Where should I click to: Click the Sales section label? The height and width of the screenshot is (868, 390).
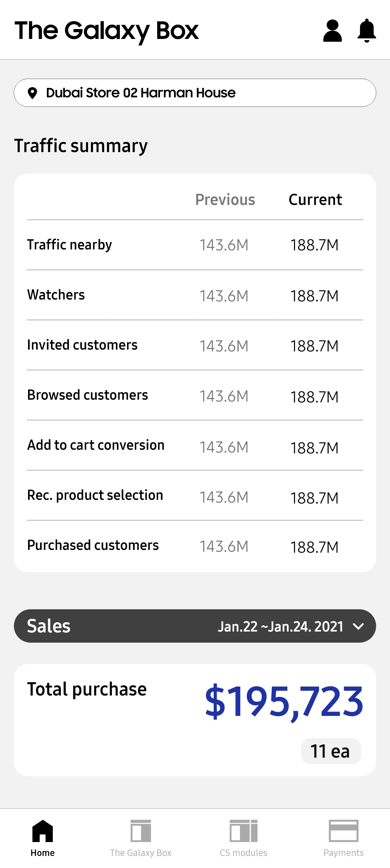[49, 626]
